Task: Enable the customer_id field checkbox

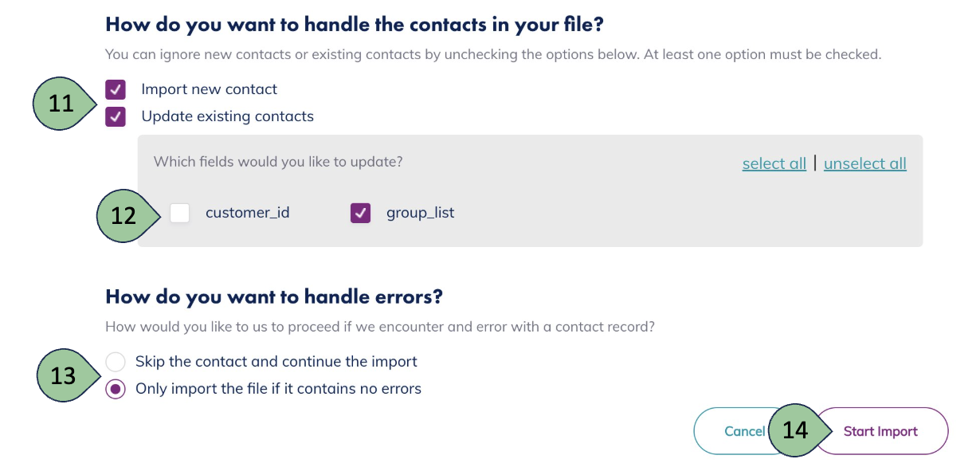Action: click(x=180, y=213)
